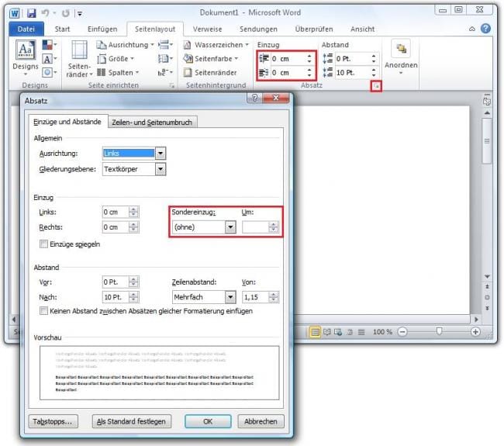Close the Absatz dialog
This screenshot has height=446, width=504.
(276, 98)
